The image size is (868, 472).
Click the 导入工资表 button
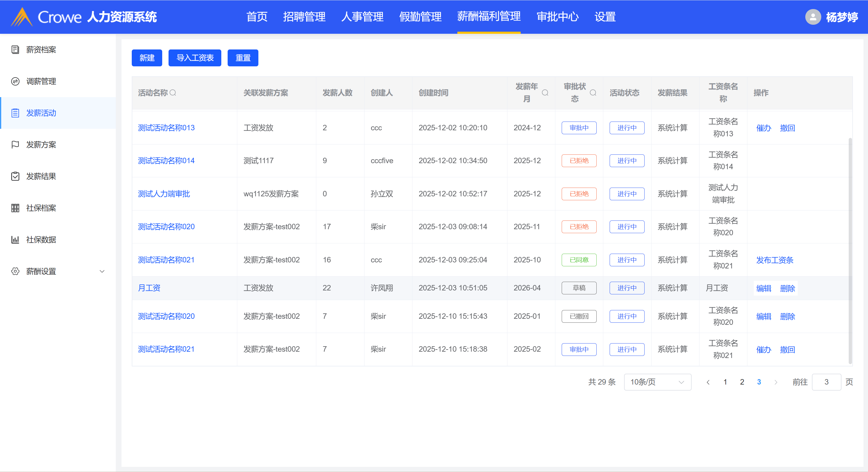pyautogui.click(x=195, y=58)
